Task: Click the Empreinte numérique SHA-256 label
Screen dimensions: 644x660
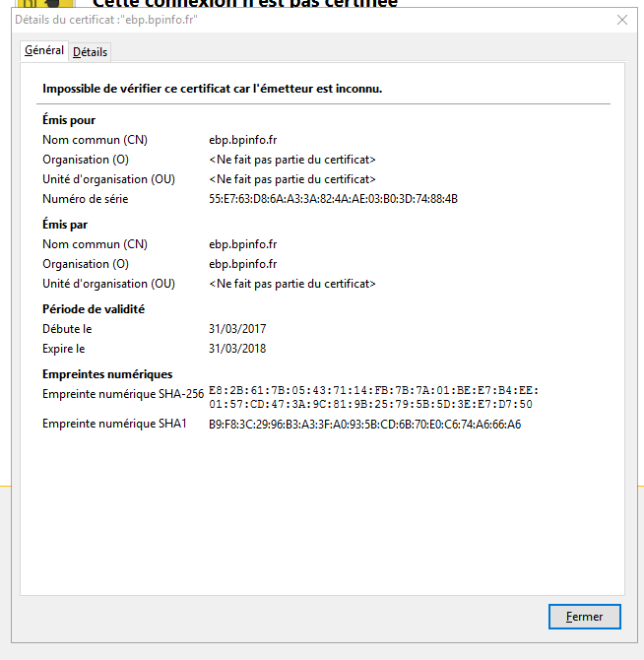Action: click(123, 394)
